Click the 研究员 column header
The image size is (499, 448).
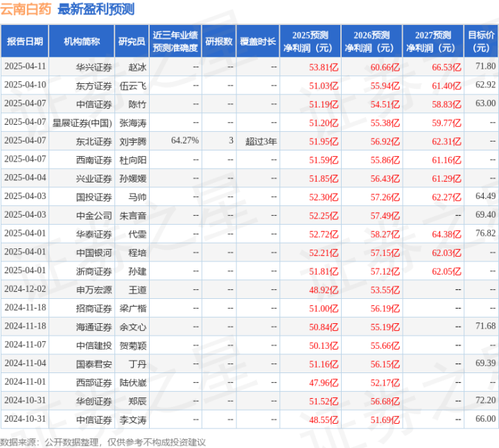coord(132,42)
